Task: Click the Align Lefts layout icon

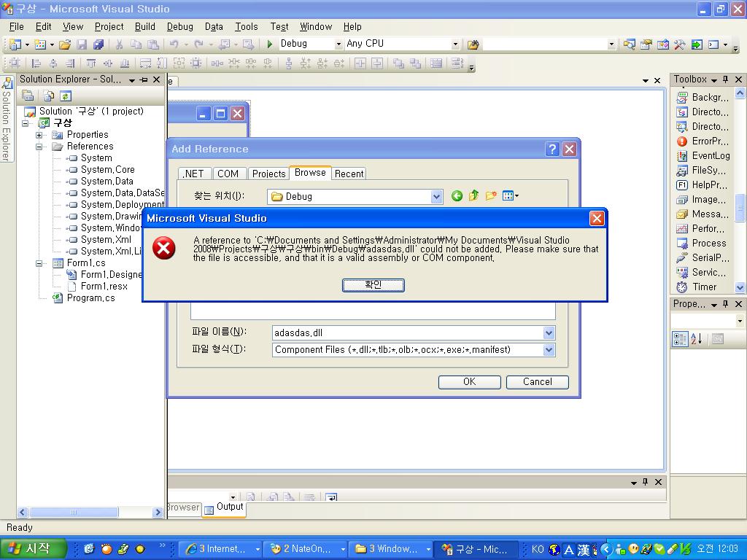Action: [36, 63]
